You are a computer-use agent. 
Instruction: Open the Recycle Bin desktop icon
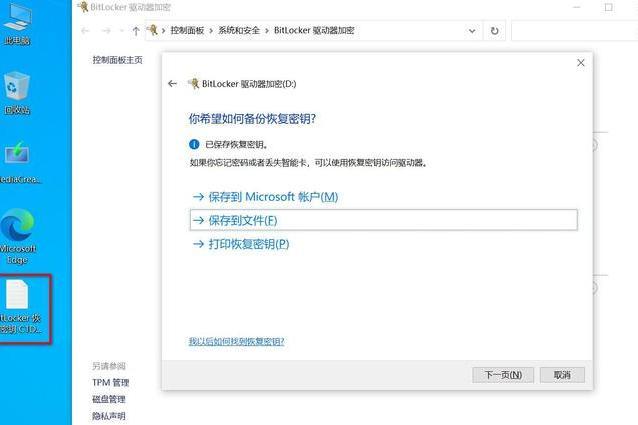[17, 94]
